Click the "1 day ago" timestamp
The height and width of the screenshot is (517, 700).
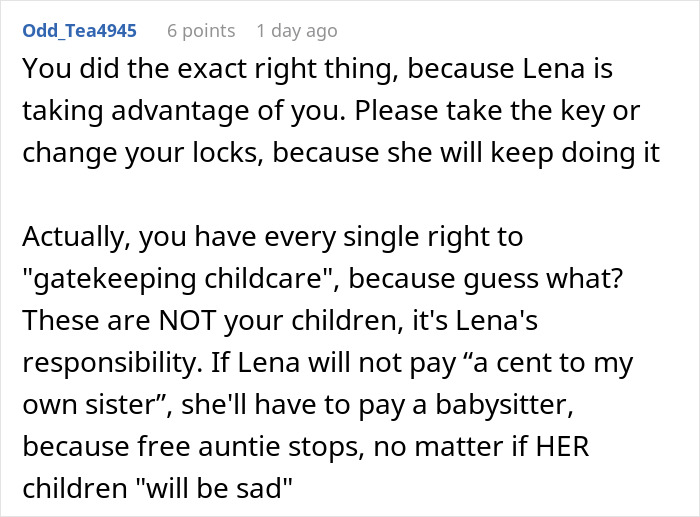tap(297, 31)
